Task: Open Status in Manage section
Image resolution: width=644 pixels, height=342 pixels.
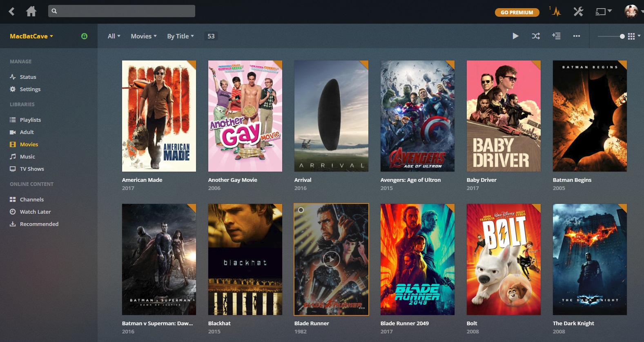Action: coord(28,77)
